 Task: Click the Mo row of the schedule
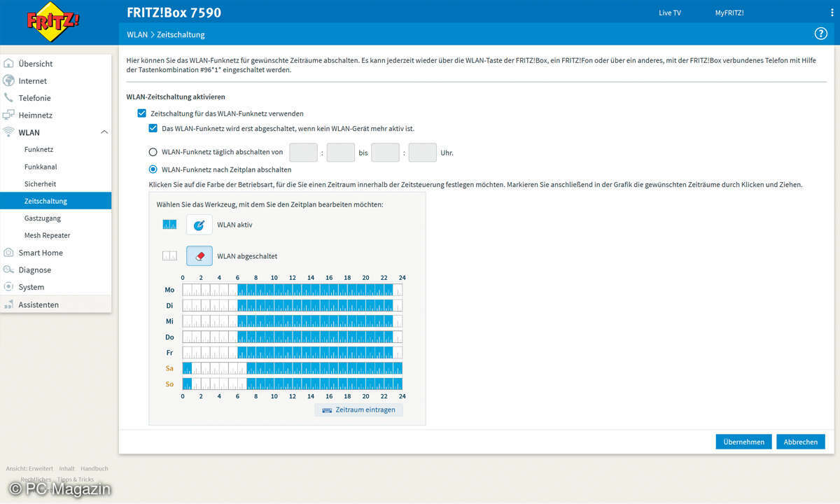293,289
